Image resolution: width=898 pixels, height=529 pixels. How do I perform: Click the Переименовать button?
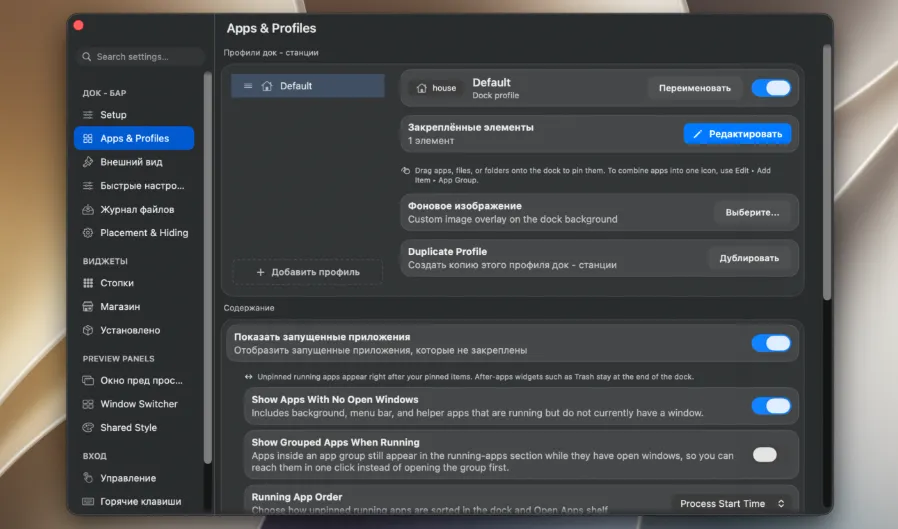[x=695, y=88]
